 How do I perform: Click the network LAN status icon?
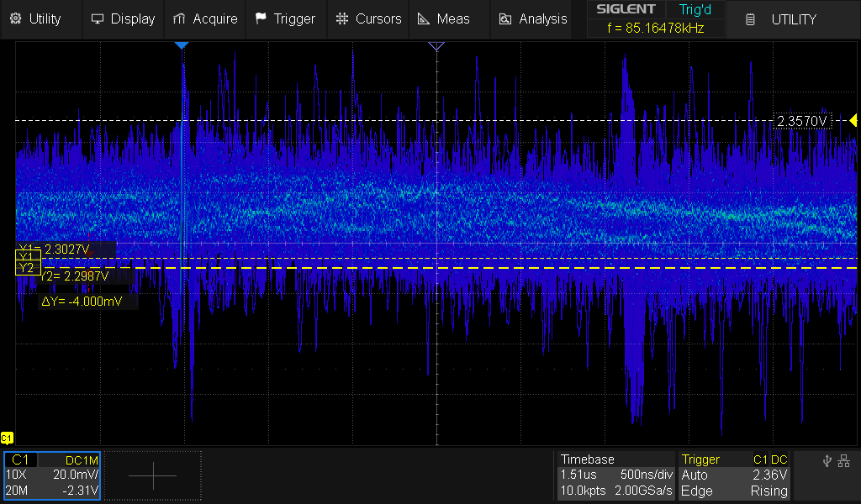(844, 460)
